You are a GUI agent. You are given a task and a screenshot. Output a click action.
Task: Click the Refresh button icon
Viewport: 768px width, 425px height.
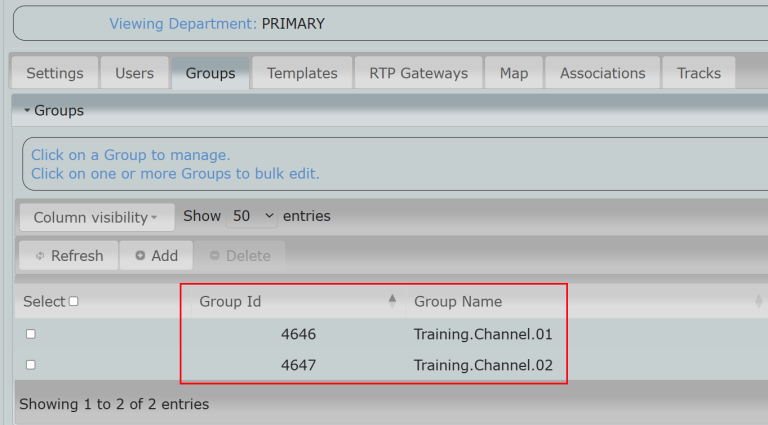(x=40, y=256)
